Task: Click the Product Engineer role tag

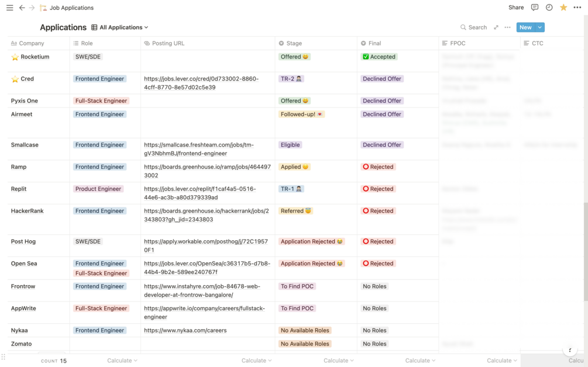Action: coord(98,189)
